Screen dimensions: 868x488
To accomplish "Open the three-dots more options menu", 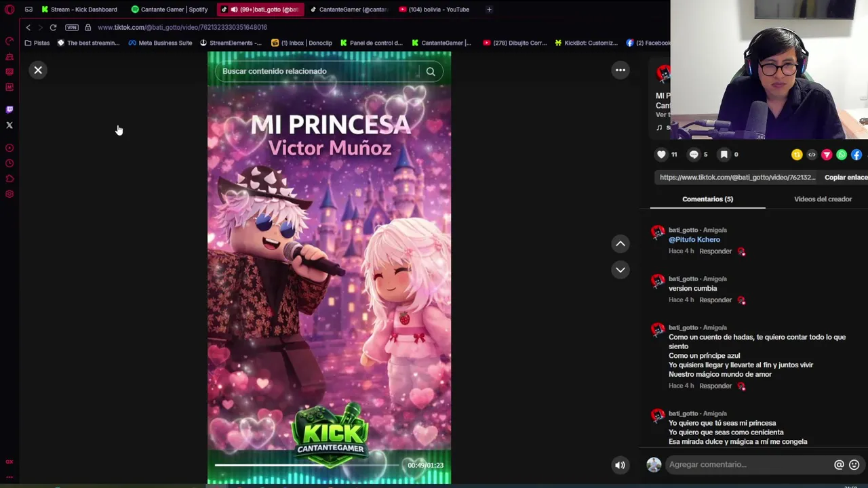I will (x=620, y=70).
